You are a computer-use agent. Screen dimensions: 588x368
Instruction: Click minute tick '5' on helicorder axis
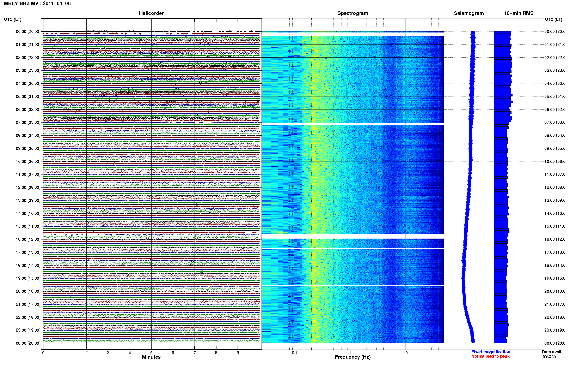point(151,353)
